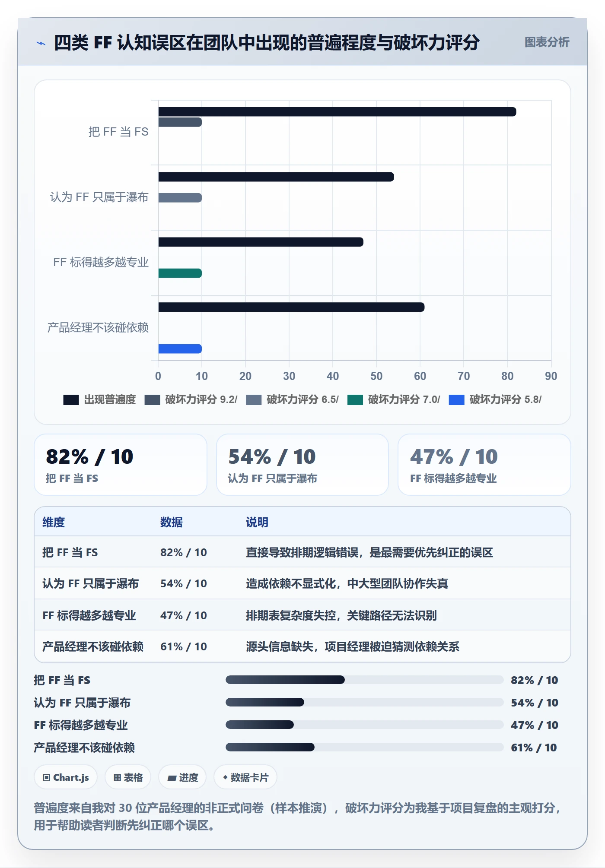Click the bright blue bar in the chart
The height and width of the screenshot is (868, 605).
coord(180,349)
